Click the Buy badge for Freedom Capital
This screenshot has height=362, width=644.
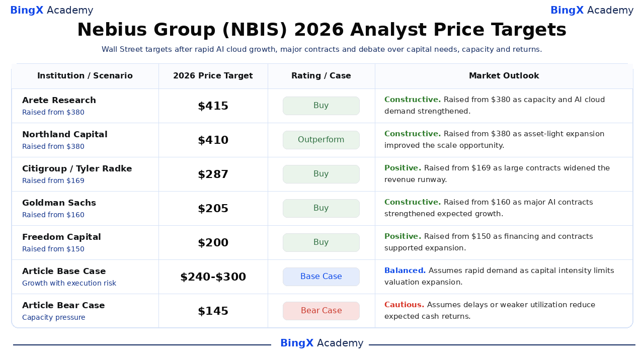tap(321, 243)
